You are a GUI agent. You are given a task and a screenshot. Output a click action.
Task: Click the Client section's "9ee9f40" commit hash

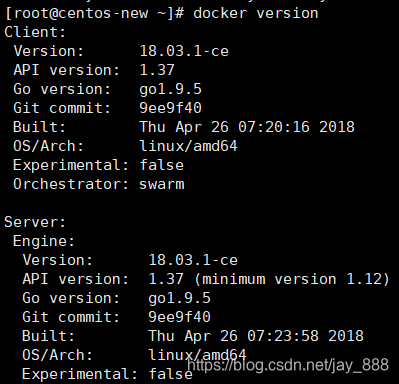pyautogui.click(x=171, y=108)
